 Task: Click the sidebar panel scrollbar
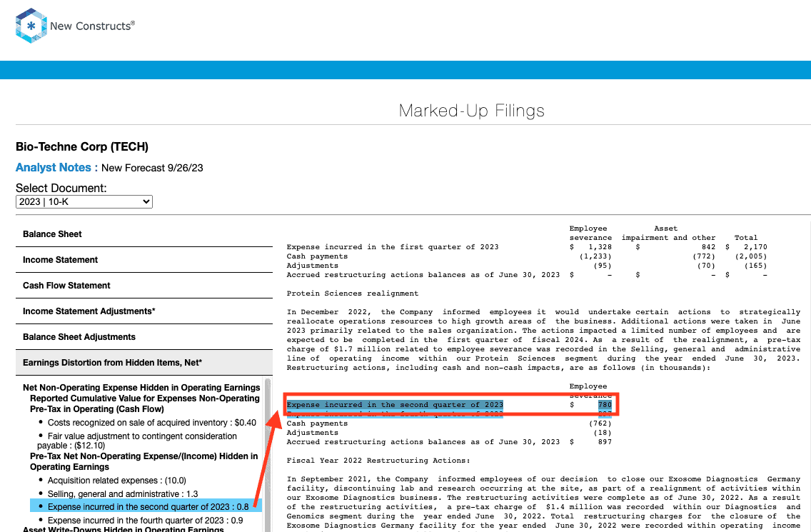pos(268,456)
